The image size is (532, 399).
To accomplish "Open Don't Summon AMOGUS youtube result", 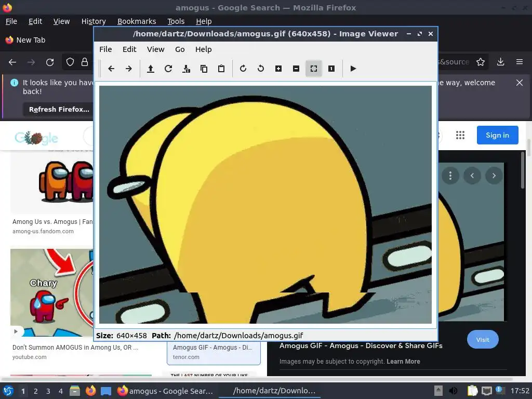I will point(75,348).
